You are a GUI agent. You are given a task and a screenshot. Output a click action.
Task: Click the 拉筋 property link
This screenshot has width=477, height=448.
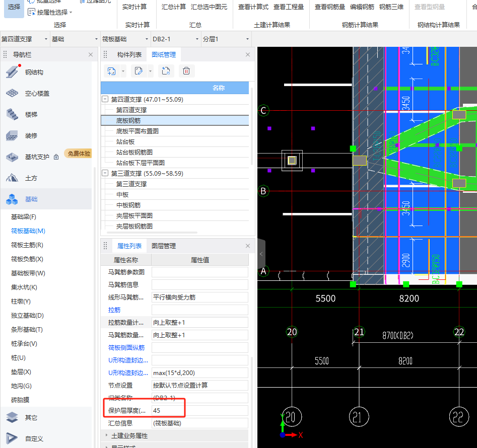(x=114, y=310)
